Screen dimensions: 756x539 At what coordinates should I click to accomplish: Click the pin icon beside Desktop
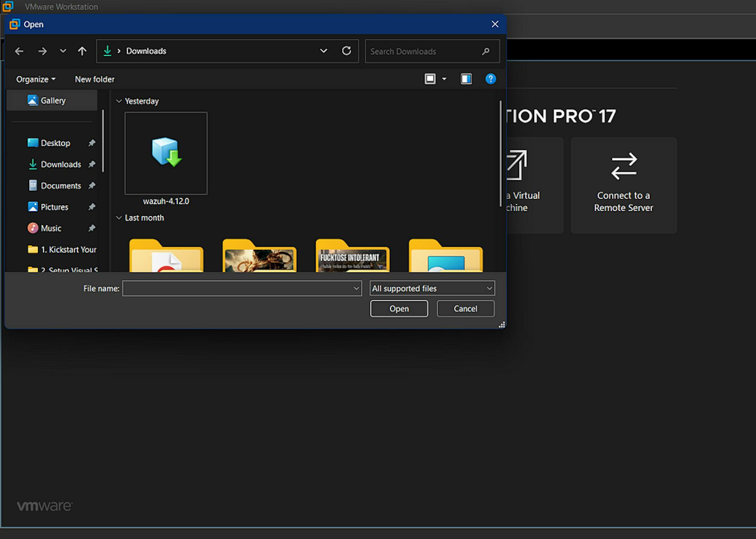pyautogui.click(x=92, y=143)
